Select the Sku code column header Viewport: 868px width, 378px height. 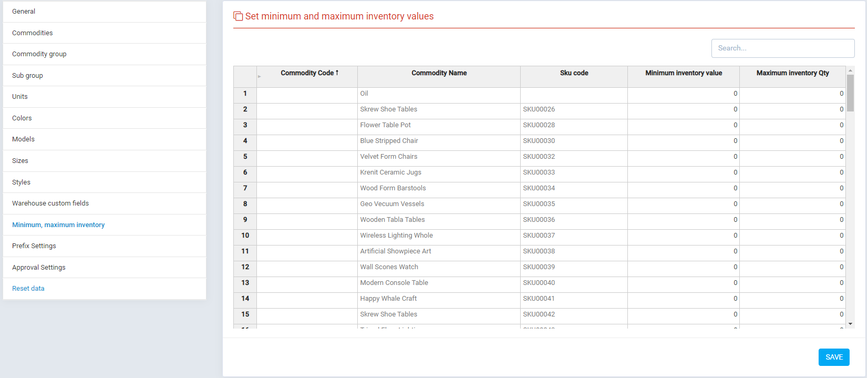574,73
